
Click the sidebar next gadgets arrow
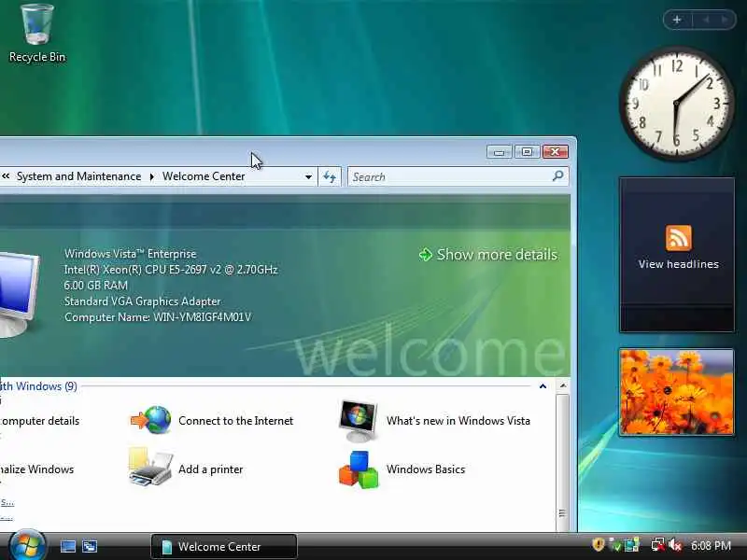coord(725,20)
